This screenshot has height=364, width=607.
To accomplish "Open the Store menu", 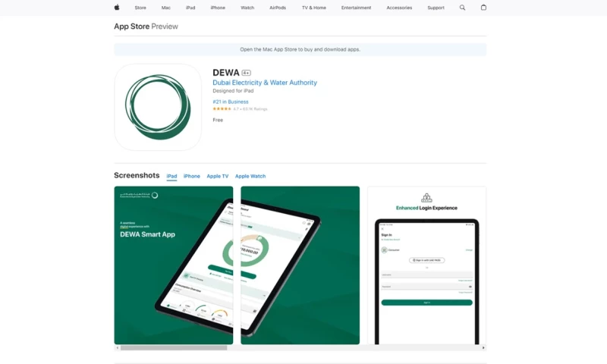I will coord(140,8).
